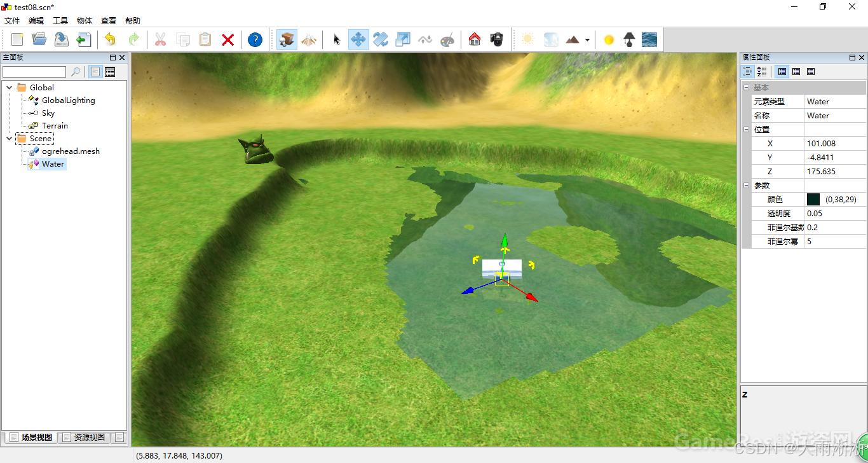Open the 工具 menu

(60, 21)
